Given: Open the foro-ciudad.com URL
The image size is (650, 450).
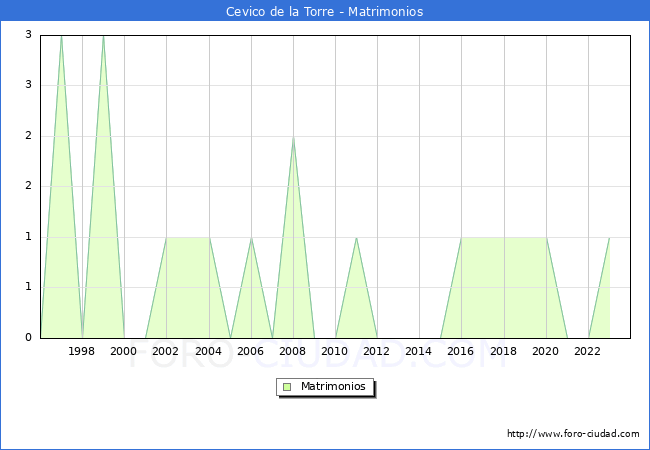Looking at the screenshot, I should (x=573, y=433).
